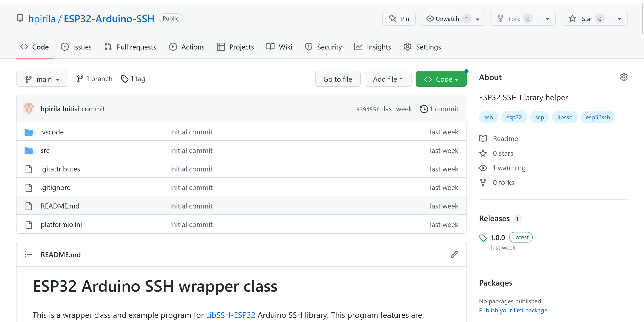Viewport: 644px width, 322px height.
Task: Fork this repository
Action: [x=515, y=19]
